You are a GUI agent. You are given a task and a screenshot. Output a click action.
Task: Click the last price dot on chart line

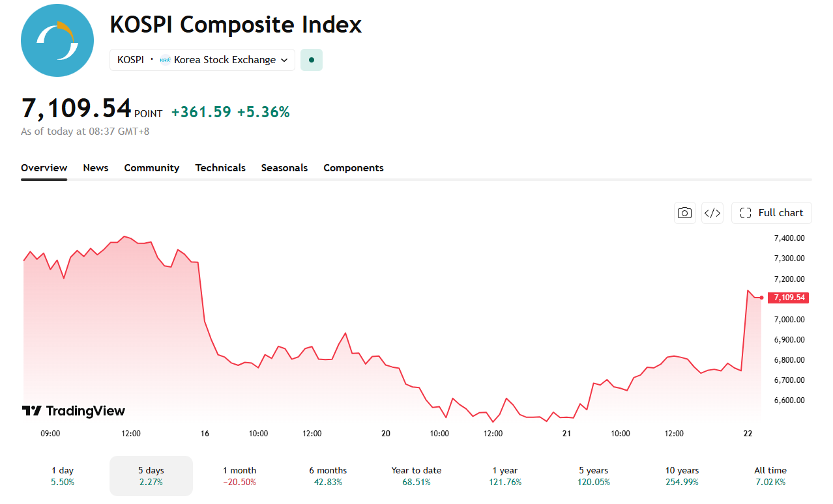point(761,298)
